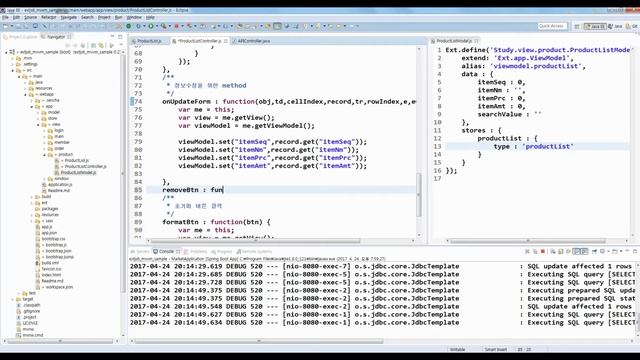Toggle Pin Console button

click(x=594, y=251)
